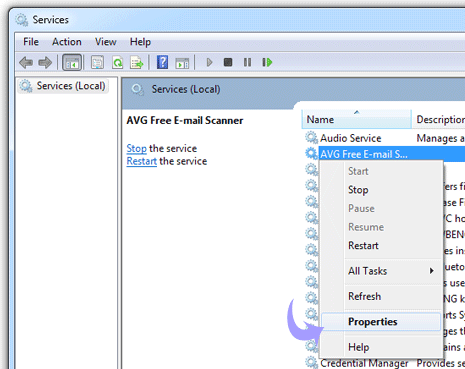Click the Pause Service toolbar icon
465x369 pixels.
tap(247, 62)
